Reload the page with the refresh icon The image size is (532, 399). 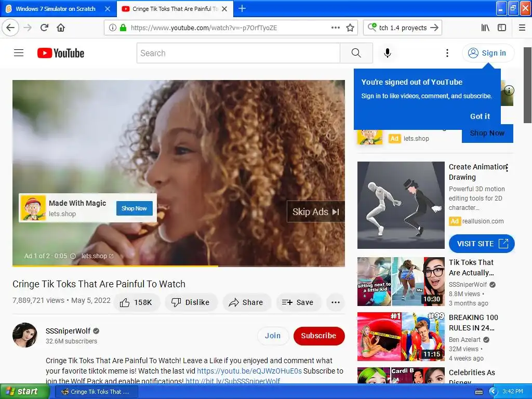44,28
